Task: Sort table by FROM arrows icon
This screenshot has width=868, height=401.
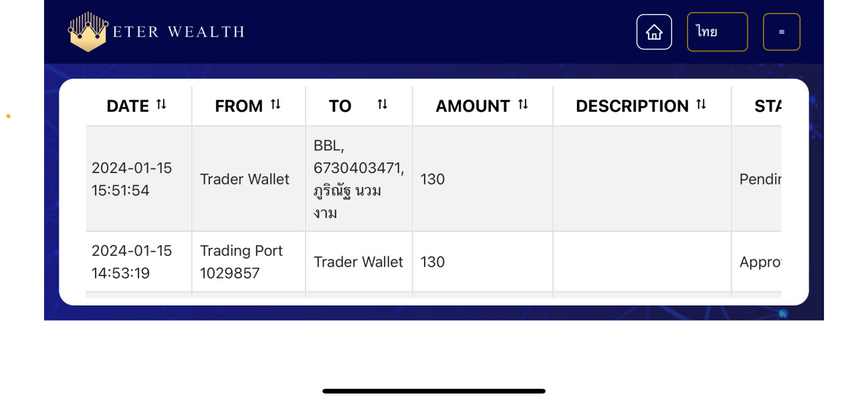Action: click(x=276, y=104)
